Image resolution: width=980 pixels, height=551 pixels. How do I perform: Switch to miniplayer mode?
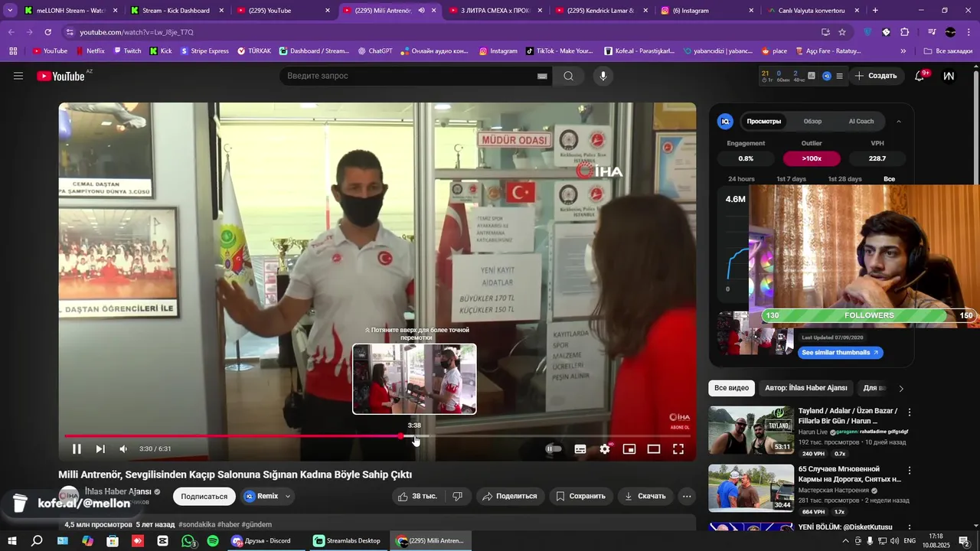coord(629,449)
